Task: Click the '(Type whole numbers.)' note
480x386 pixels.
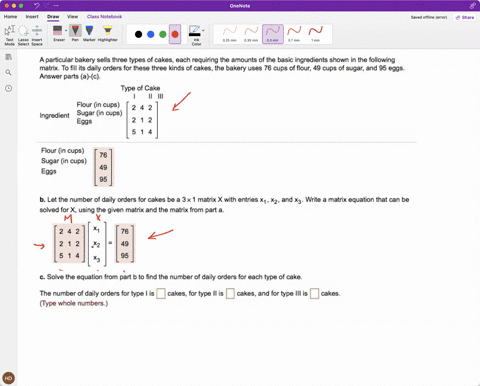Action: pyautogui.click(x=74, y=303)
